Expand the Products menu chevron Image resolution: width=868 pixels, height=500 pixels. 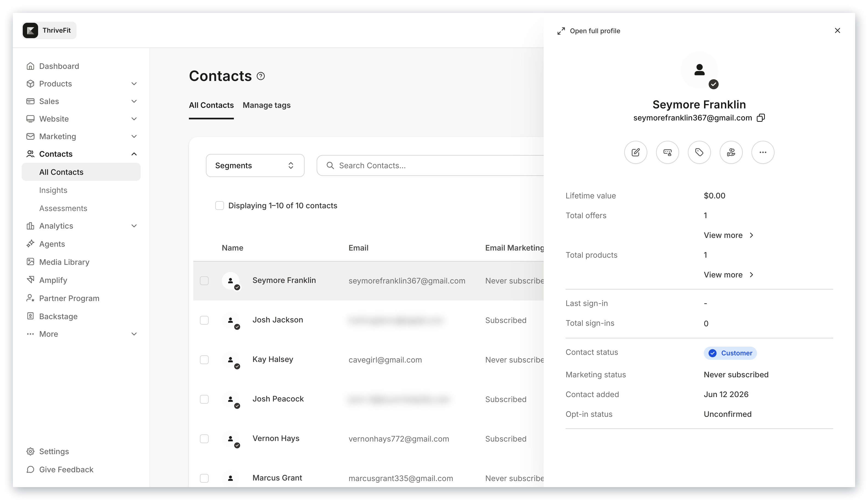point(134,84)
